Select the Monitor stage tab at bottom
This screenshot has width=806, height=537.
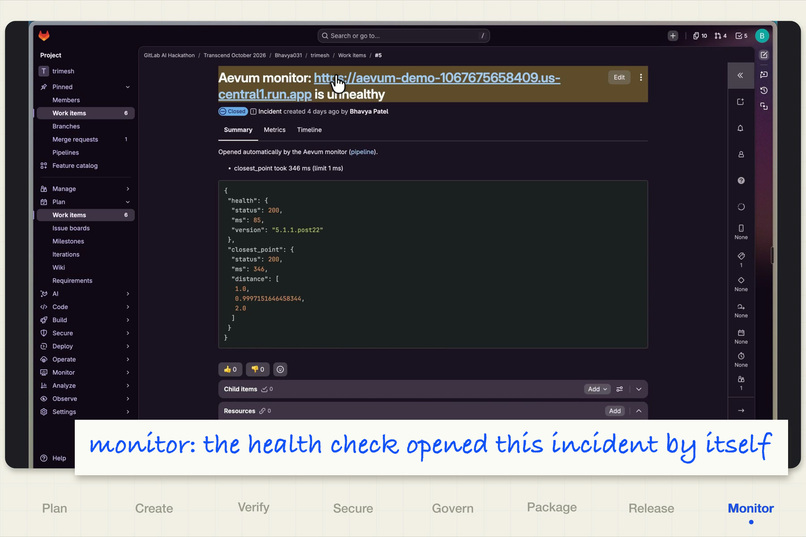[x=750, y=508]
